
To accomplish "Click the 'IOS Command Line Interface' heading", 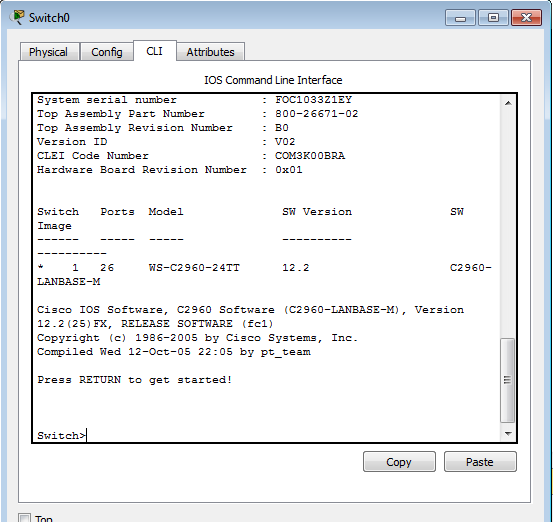I will [273, 80].
